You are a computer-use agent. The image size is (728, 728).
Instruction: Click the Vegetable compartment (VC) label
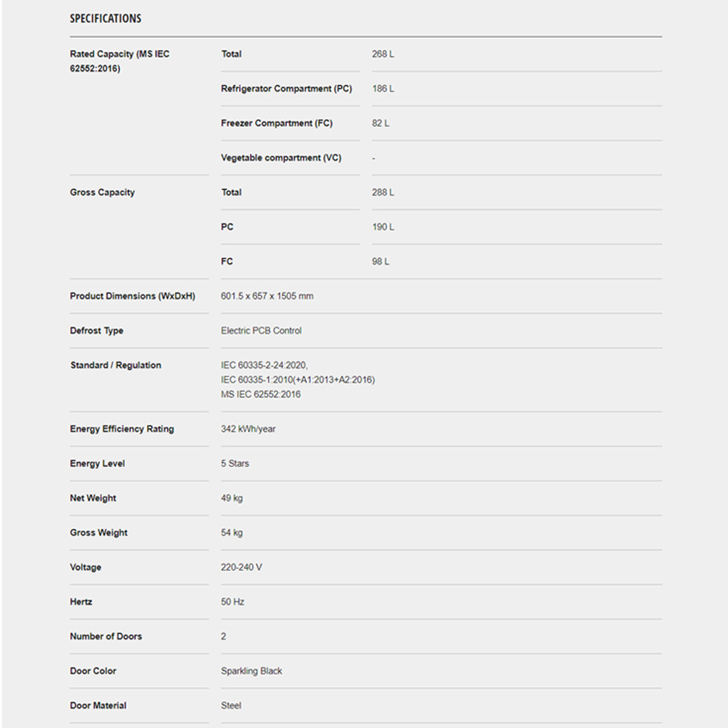pos(280,158)
